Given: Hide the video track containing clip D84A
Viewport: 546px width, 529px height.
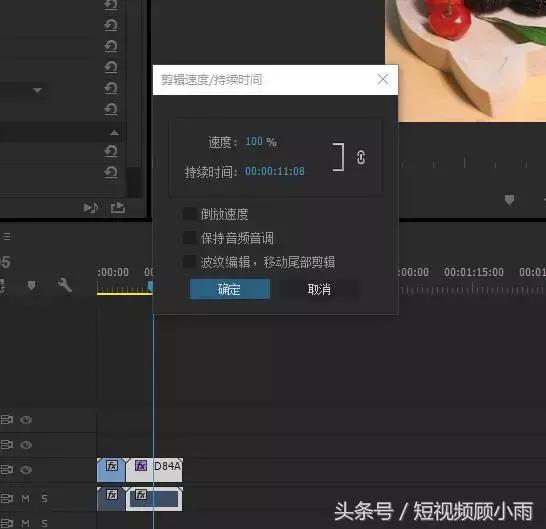Looking at the screenshot, I should (x=26, y=470).
